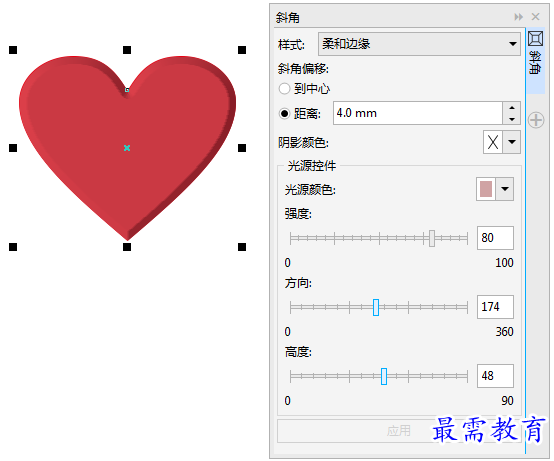Click the 高度 value field showing 48
The height and width of the screenshot is (461, 554).
pos(495,376)
